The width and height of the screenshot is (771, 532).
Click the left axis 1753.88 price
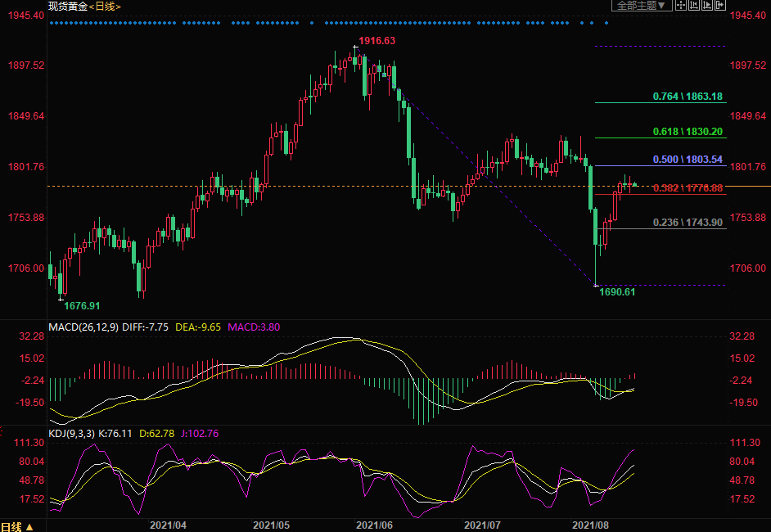pos(25,218)
